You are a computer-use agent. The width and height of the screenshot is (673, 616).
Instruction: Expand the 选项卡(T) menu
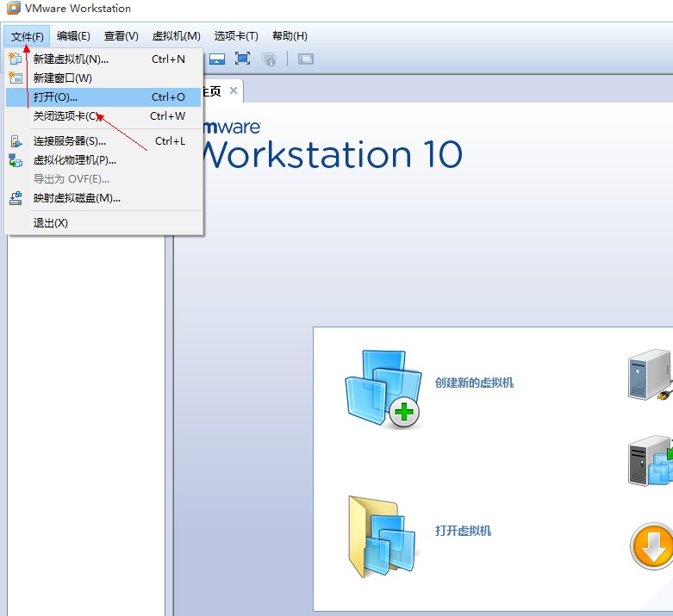click(x=236, y=36)
